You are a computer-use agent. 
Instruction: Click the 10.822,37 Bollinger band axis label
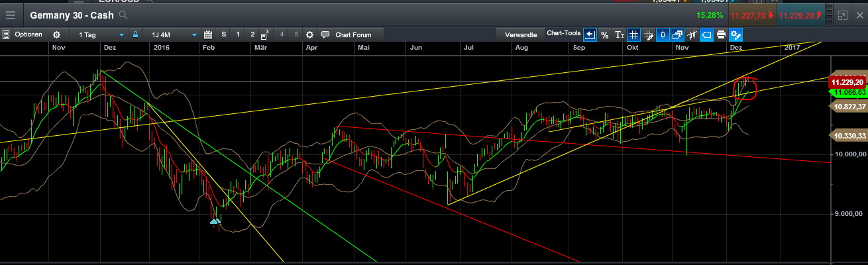pos(848,105)
